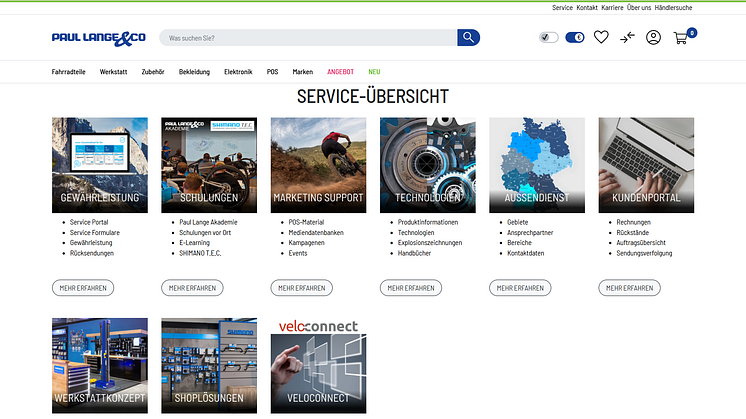Viewport: 746px width, 419px height.
Task: Click Mehr Erfahren under Gewährleistung
Action: (83, 288)
